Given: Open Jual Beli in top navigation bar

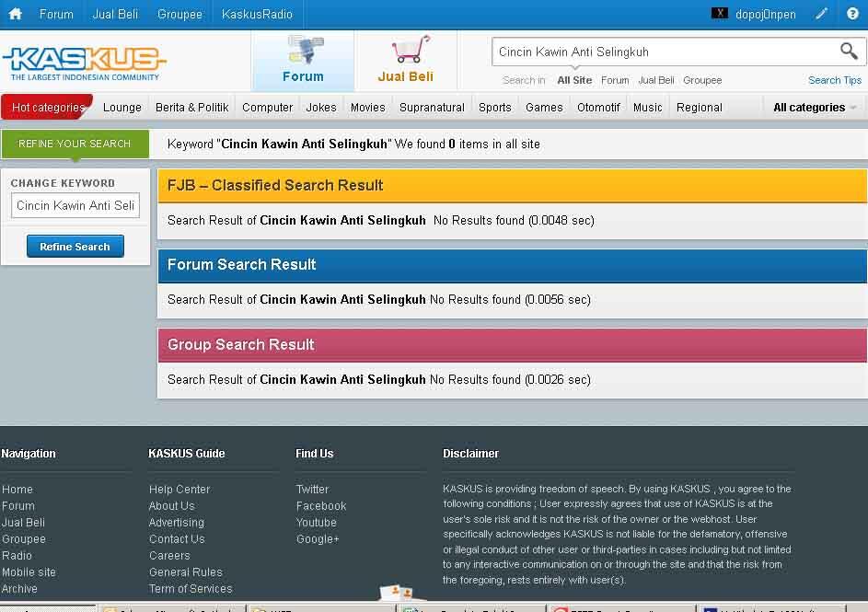Looking at the screenshot, I should point(115,15).
